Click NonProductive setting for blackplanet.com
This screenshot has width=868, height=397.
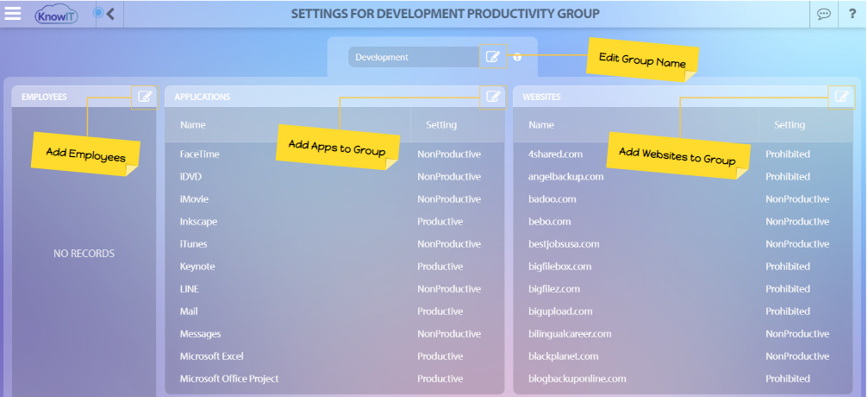click(x=797, y=356)
